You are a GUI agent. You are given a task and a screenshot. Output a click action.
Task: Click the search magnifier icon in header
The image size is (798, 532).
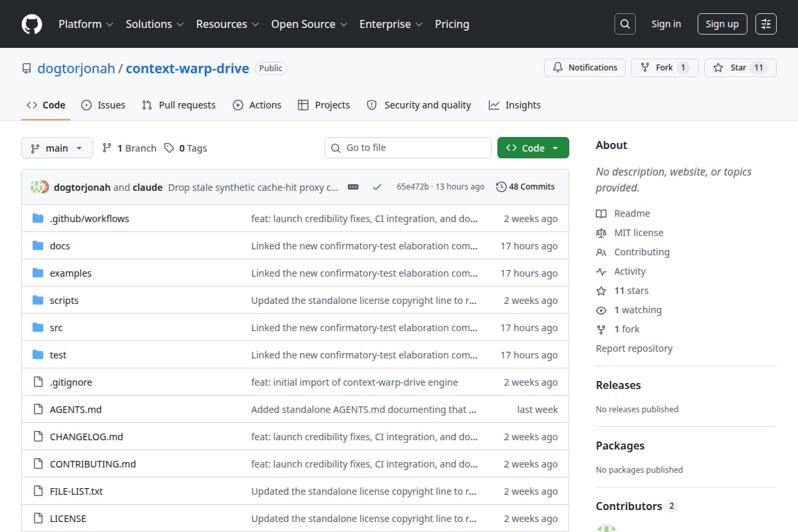[x=624, y=24]
